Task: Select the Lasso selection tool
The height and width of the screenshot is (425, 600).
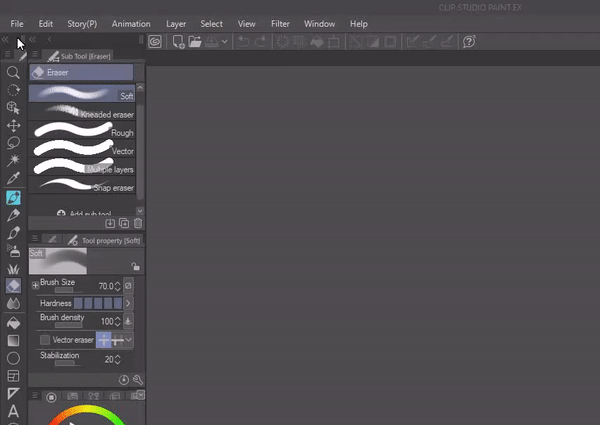Action: [x=13, y=143]
